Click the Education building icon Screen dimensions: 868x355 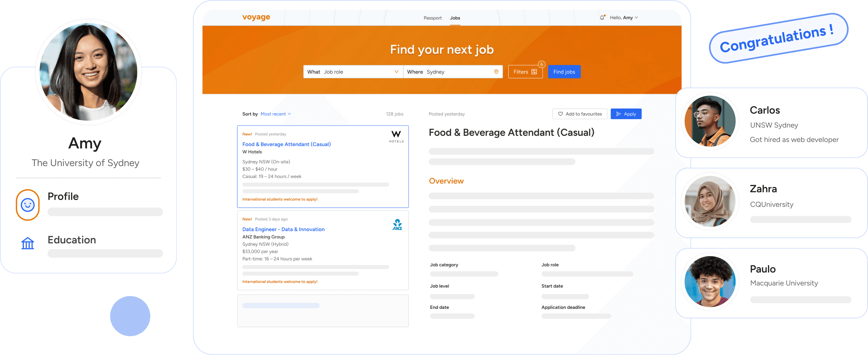[x=28, y=243]
